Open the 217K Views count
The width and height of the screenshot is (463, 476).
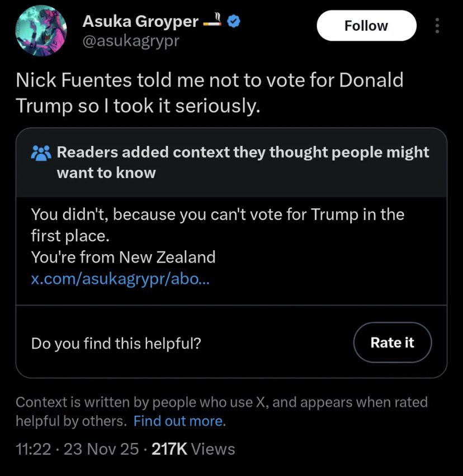coord(193,449)
